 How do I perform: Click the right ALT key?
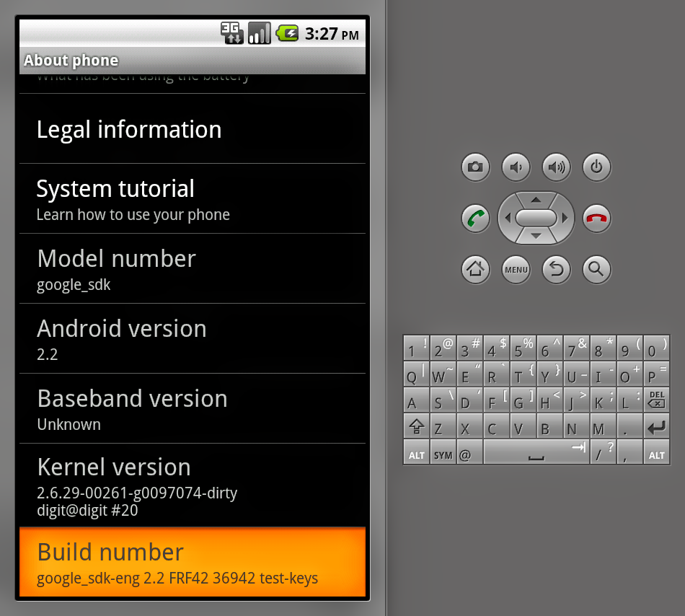tap(656, 452)
